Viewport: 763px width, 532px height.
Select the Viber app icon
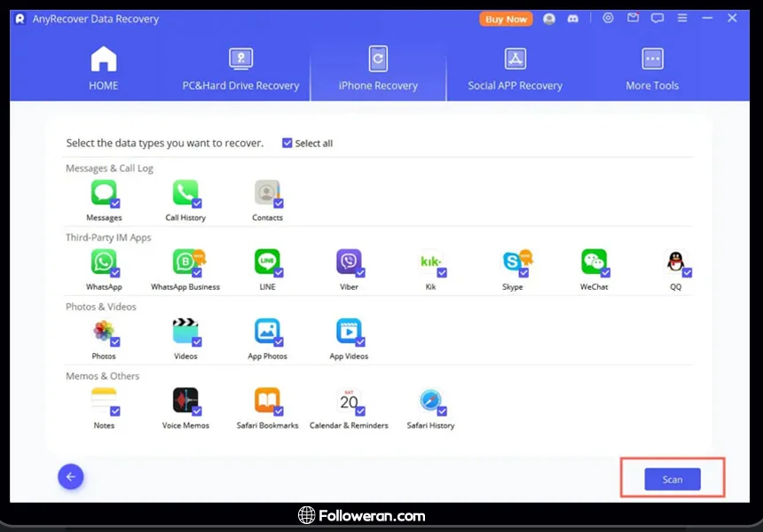pyautogui.click(x=349, y=262)
